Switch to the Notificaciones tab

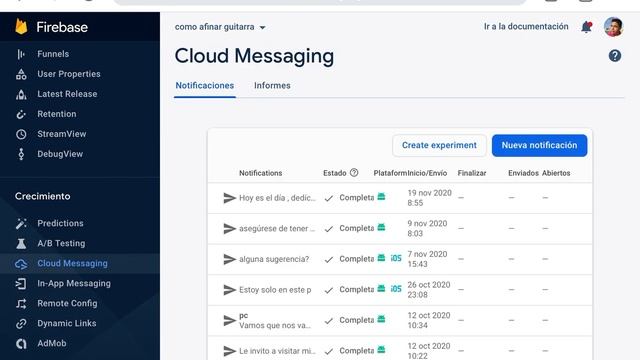(x=204, y=86)
